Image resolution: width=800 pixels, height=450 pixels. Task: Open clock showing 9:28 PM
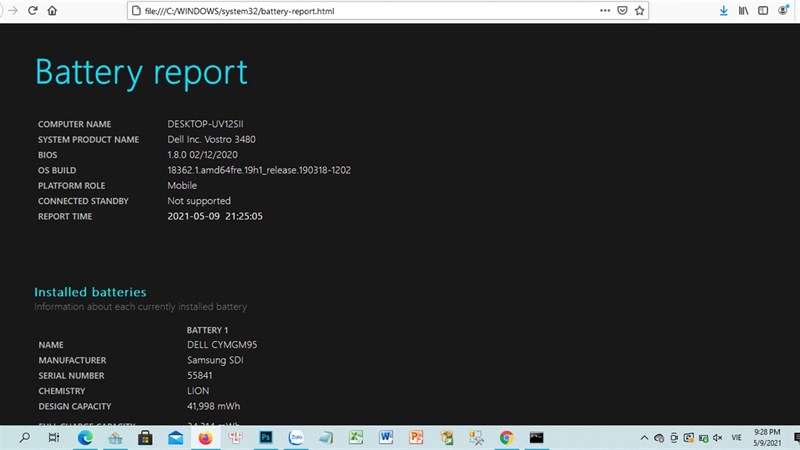point(767,437)
